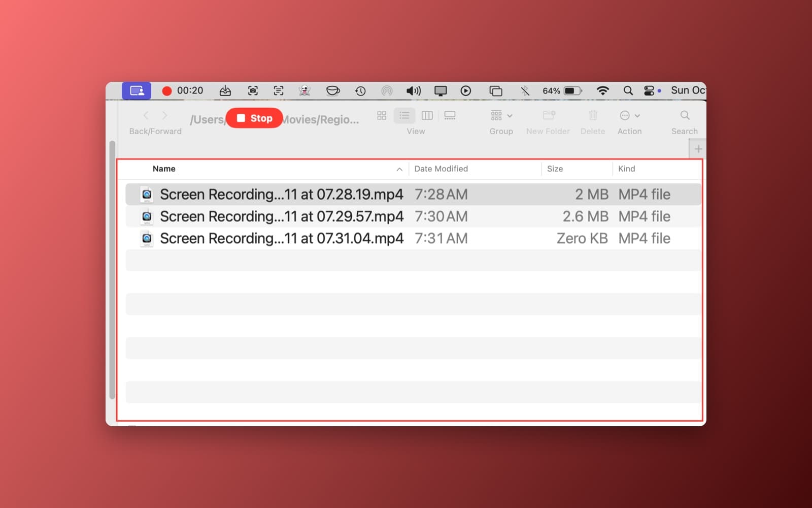The image size is (812, 508).
Task: Click the AirDrop menu bar icon
Action: 387,91
